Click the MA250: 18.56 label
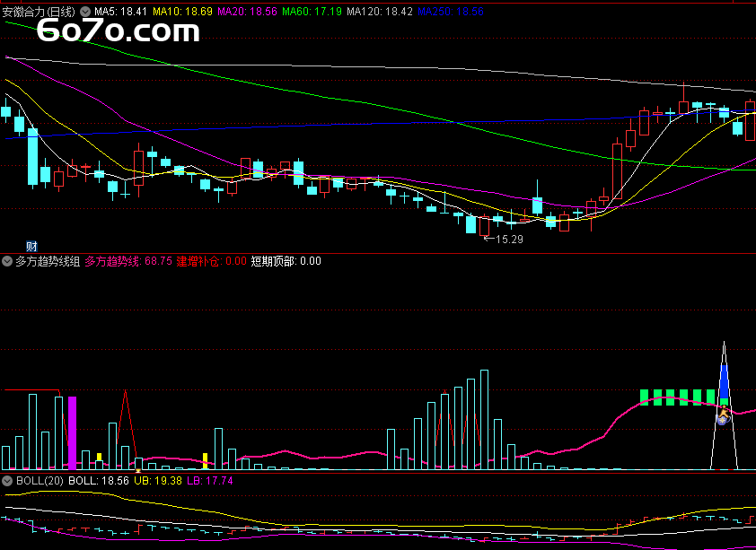Image resolution: width=756 pixels, height=550 pixels. 451,12
